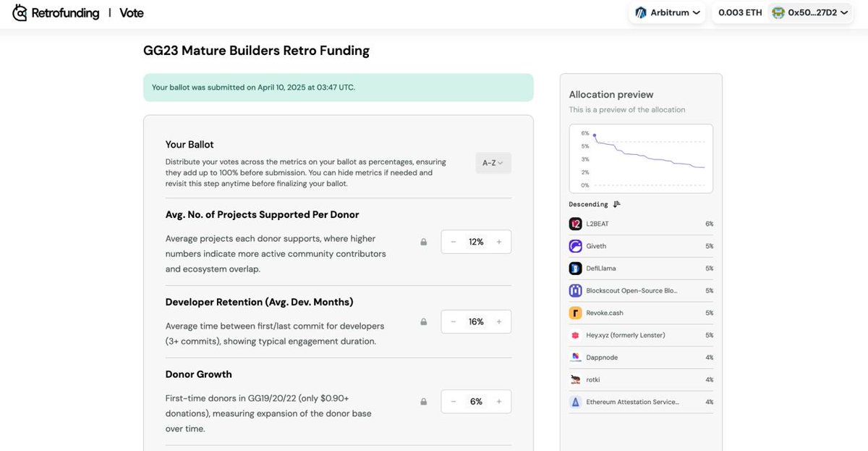Open the L2BEAT project name
868x451 pixels.
[597, 224]
